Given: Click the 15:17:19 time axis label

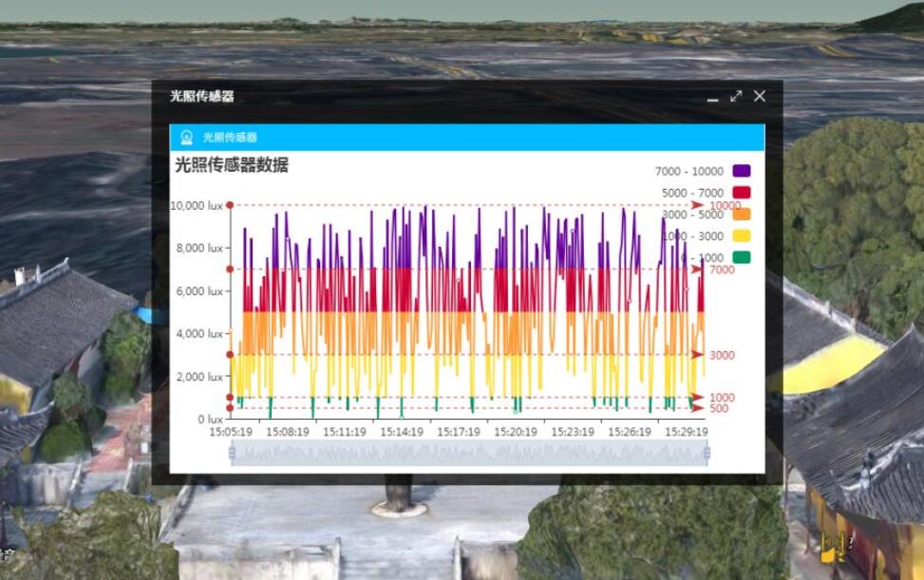Looking at the screenshot, I should tap(459, 432).
